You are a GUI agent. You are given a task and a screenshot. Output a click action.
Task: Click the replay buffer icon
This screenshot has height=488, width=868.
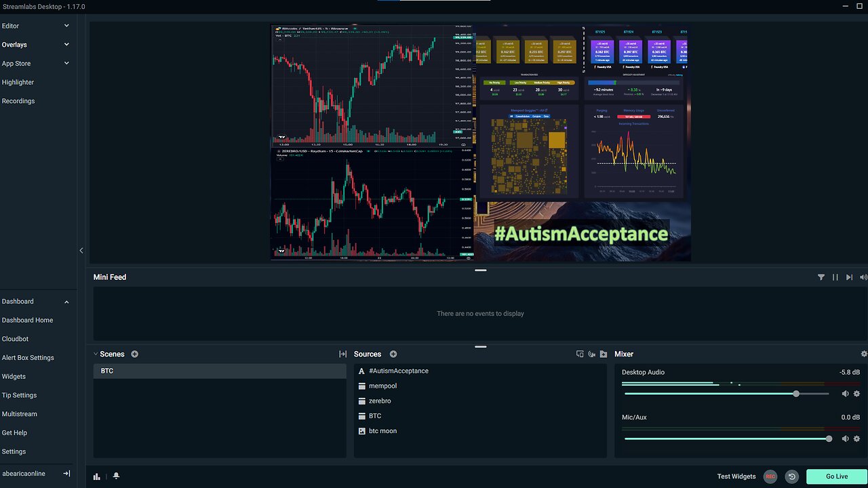tap(791, 476)
